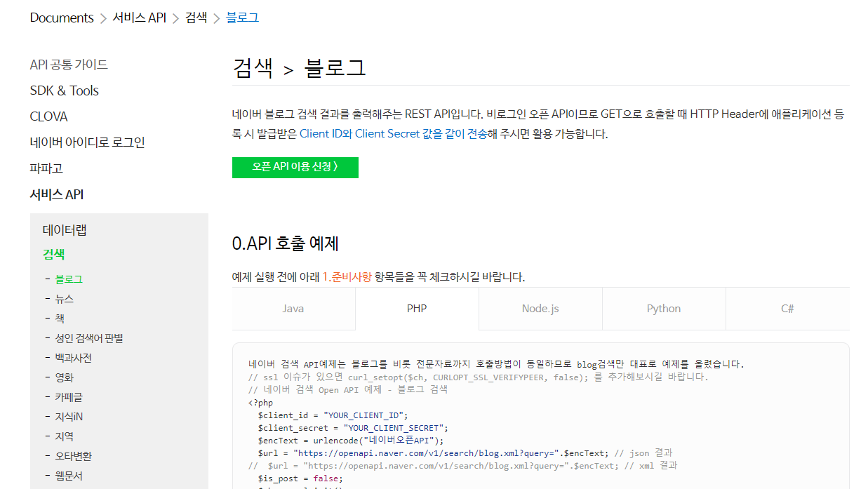Click 오픈 API 이용 신청 button
This screenshot has width=868, height=489.
click(x=295, y=168)
